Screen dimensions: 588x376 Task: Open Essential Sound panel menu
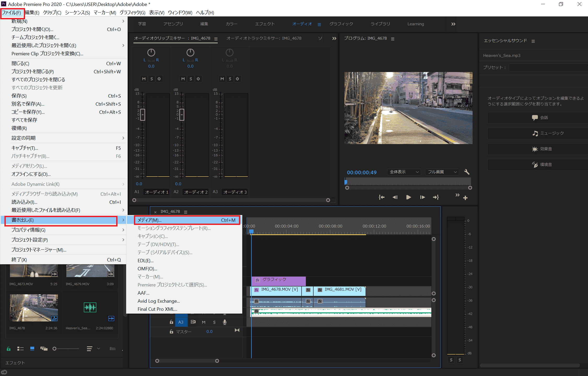533,41
